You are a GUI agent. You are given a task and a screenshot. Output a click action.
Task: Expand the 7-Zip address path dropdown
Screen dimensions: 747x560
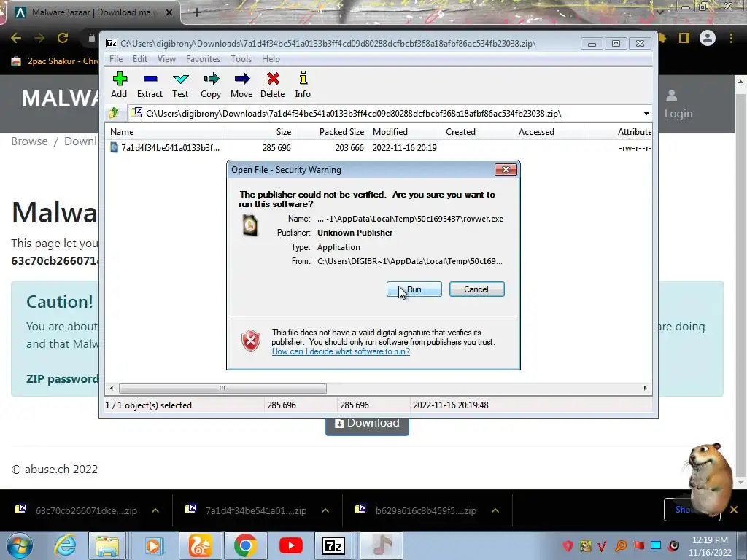(x=646, y=114)
